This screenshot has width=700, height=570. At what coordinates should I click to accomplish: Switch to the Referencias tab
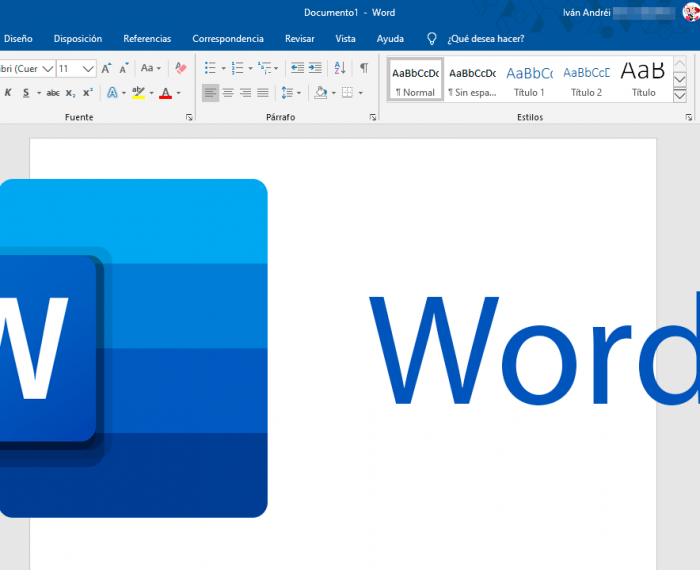coord(147,39)
